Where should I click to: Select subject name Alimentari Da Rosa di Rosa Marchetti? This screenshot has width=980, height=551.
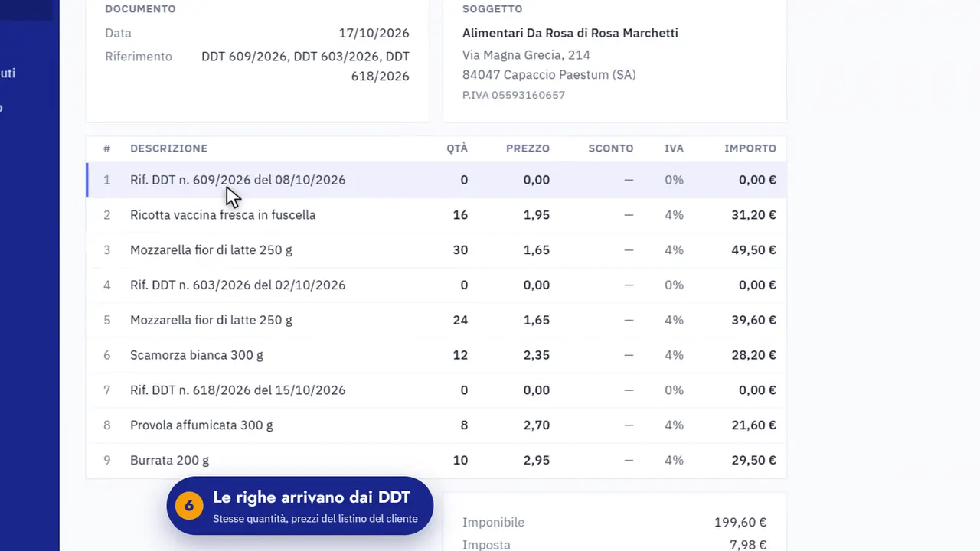[570, 33]
